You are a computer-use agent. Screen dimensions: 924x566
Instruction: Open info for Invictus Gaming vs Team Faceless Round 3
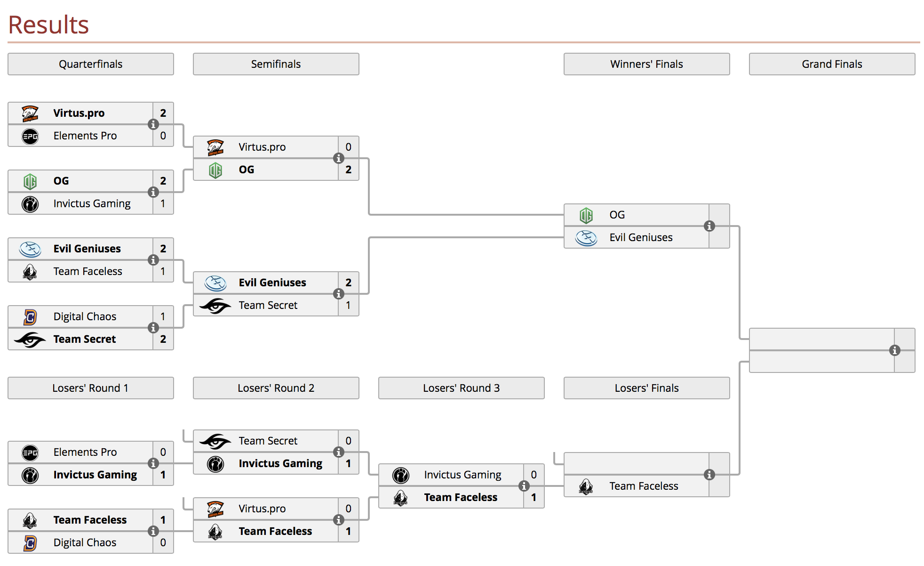click(x=524, y=486)
